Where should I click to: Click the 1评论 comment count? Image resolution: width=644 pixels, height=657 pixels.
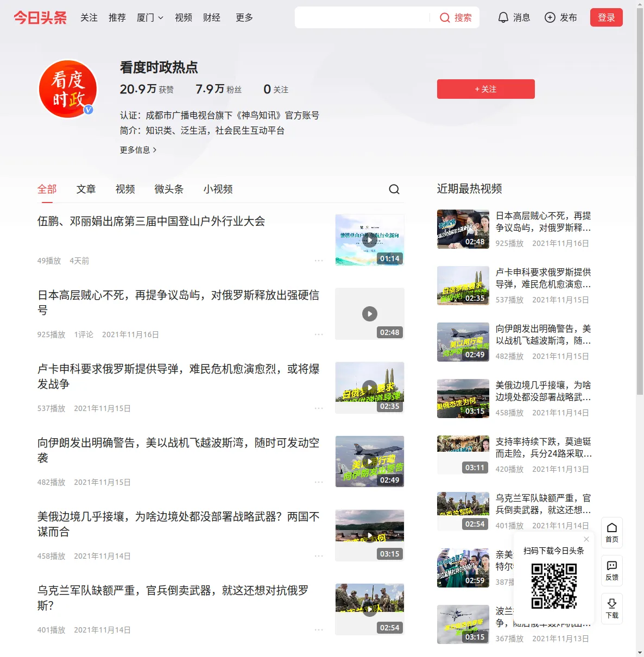point(84,334)
